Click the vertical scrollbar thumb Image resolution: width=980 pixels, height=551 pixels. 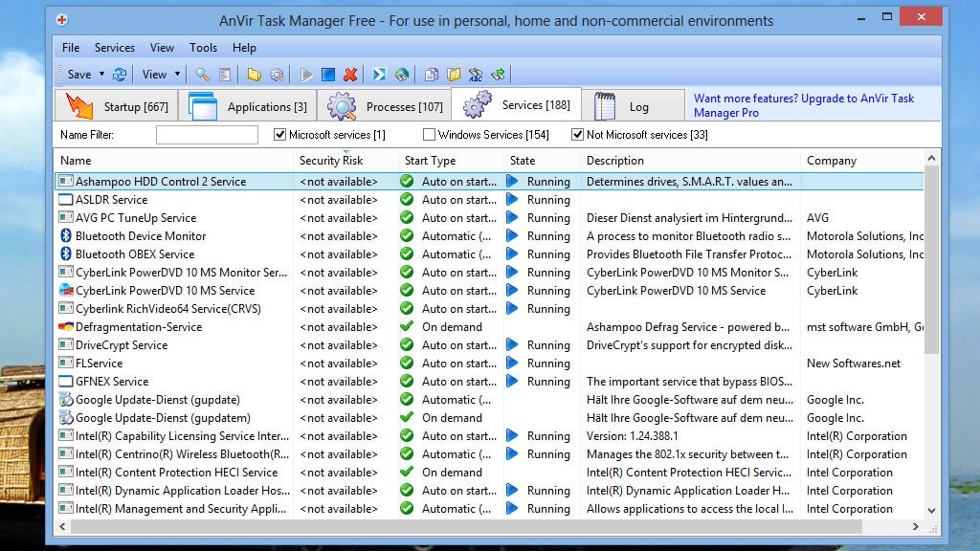point(931,260)
